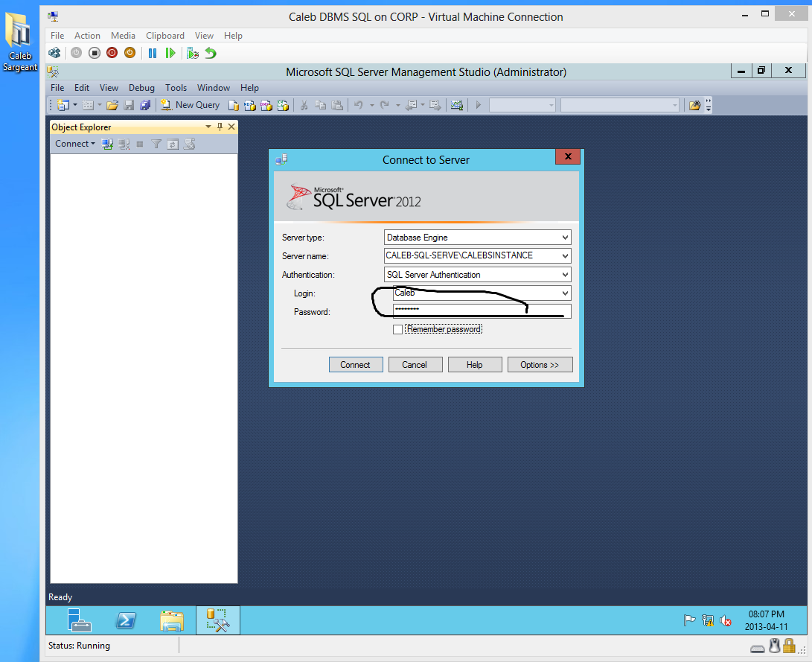Click the last icon on the Object Explorer toolbar
The width and height of the screenshot is (812, 662).
coord(190,144)
